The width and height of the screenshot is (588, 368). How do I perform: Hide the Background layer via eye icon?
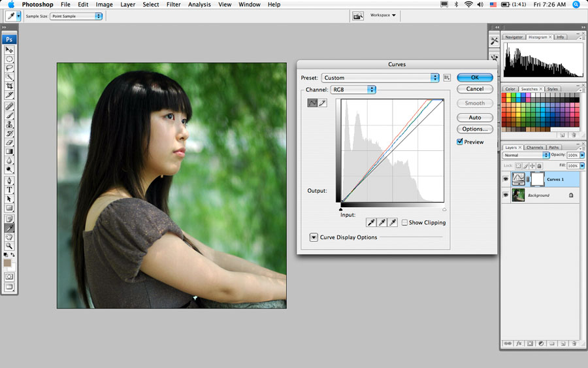coord(506,195)
